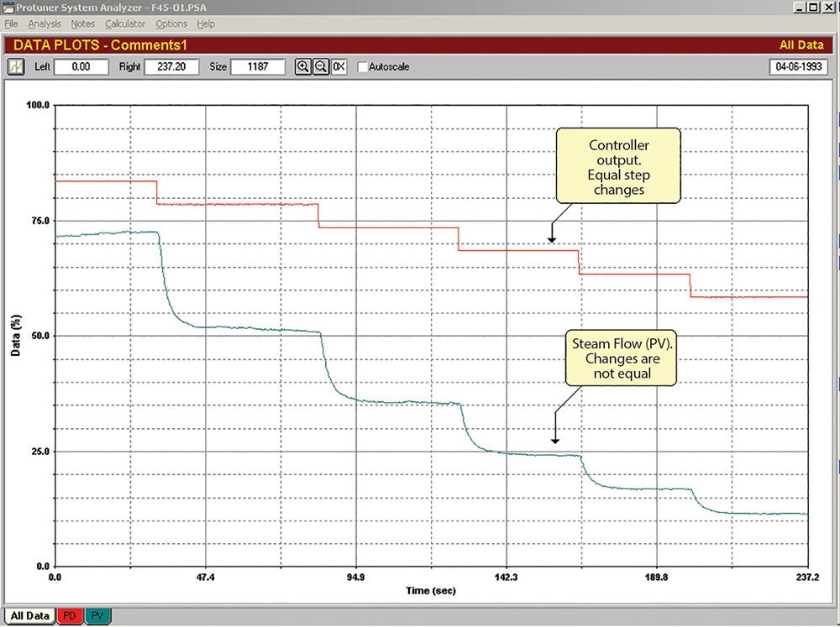
Task: Click the plot graph icon in toolbar
Action: tap(16, 66)
